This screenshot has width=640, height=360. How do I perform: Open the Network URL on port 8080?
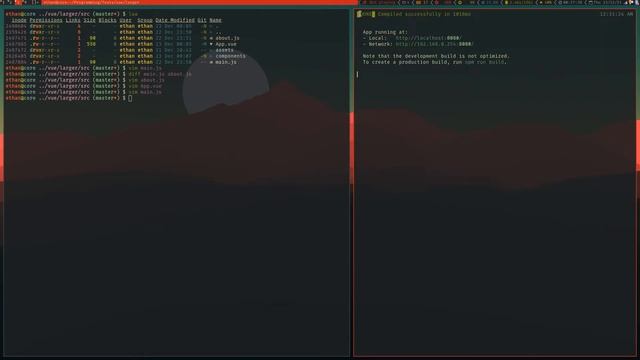[434, 44]
